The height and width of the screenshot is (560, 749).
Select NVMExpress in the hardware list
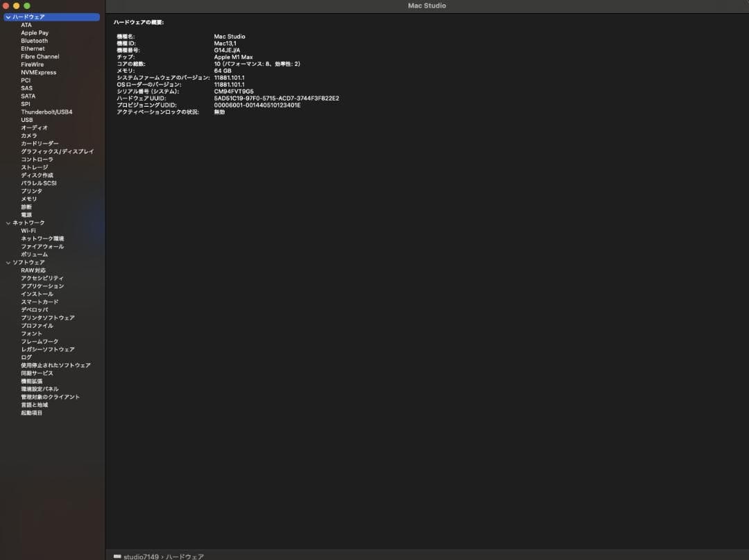38,72
